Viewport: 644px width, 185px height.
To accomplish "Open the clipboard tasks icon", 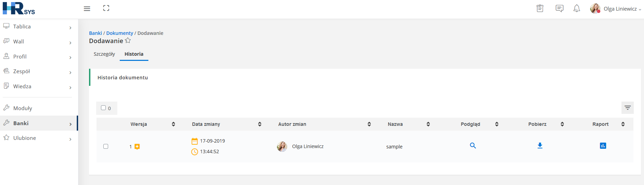I will (540, 8).
